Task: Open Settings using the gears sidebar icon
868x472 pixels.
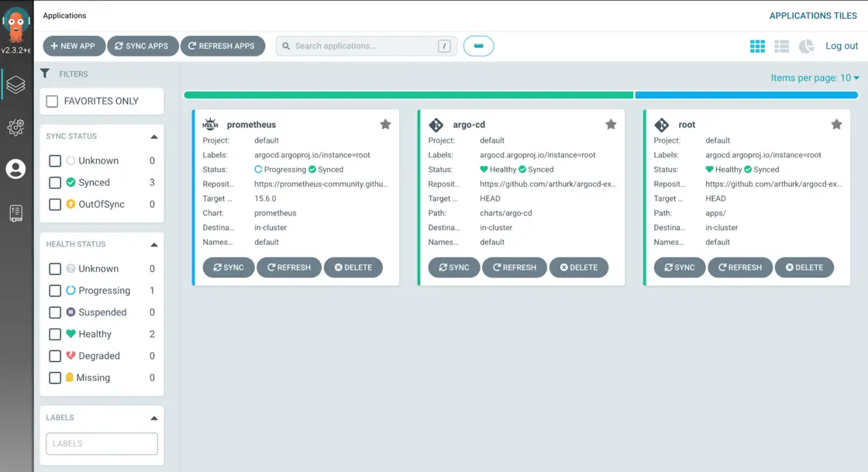Action: 15,127
